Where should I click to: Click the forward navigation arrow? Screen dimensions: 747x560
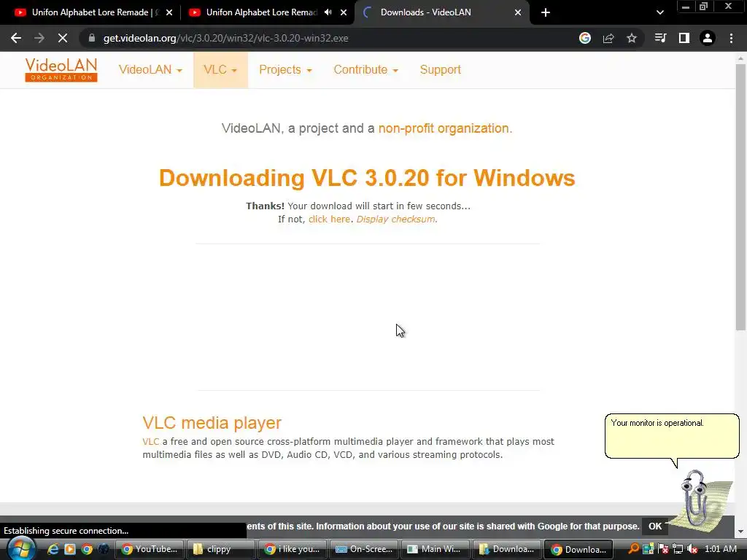coord(39,38)
